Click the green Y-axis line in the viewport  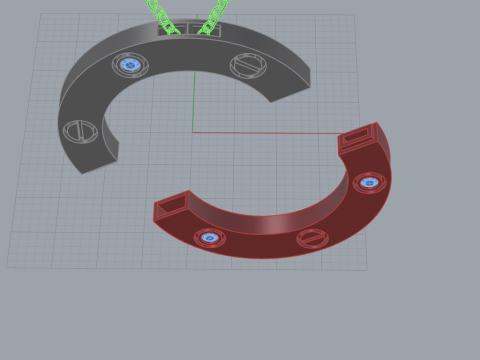click(194, 102)
